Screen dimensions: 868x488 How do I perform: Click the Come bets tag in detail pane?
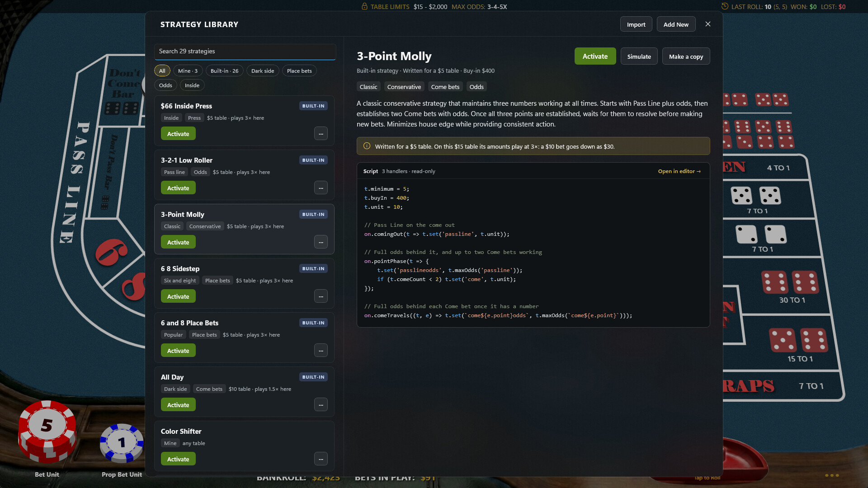pyautogui.click(x=445, y=87)
